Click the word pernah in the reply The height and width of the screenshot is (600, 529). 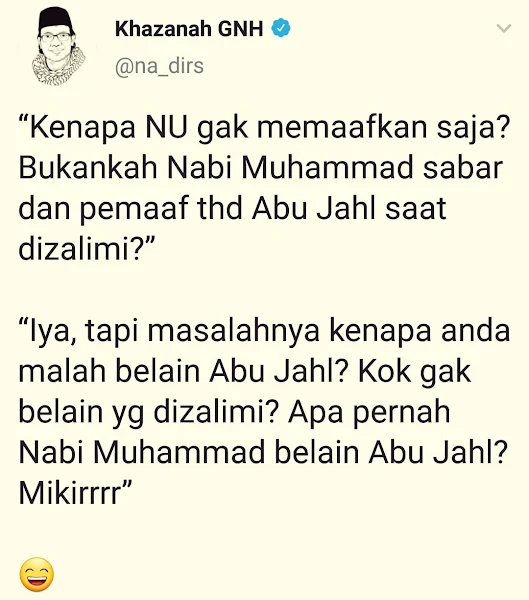[x=401, y=413]
